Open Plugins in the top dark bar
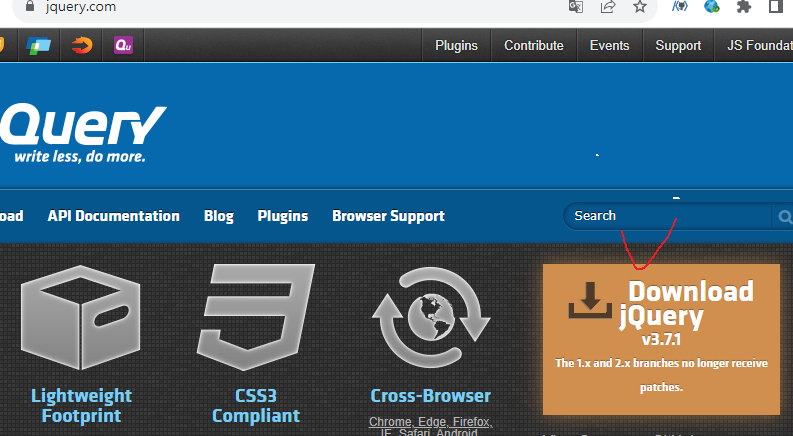The width and height of the screenshot is (793, 436). (456, 46)
